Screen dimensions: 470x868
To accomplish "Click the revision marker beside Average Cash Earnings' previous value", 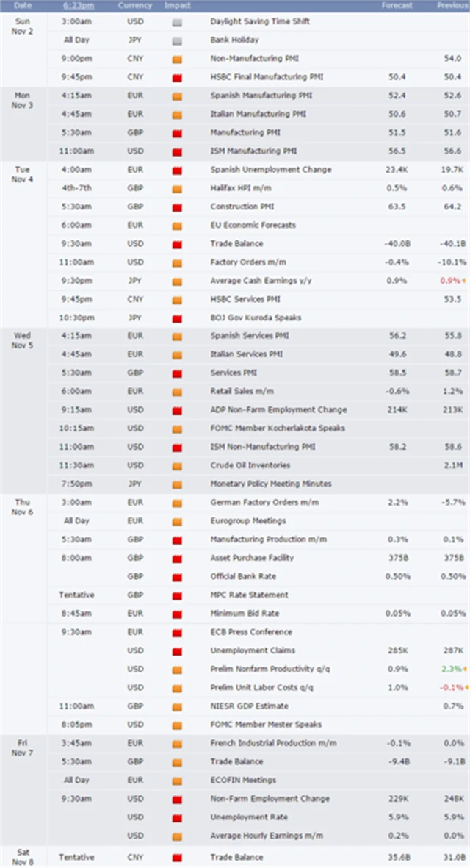I will click(467, 281).
